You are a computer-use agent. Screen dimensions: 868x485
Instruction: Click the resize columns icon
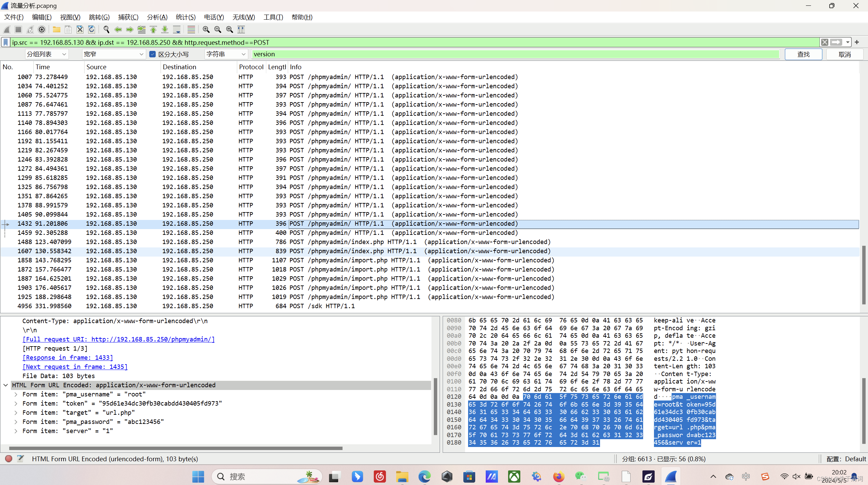(241, 30)
